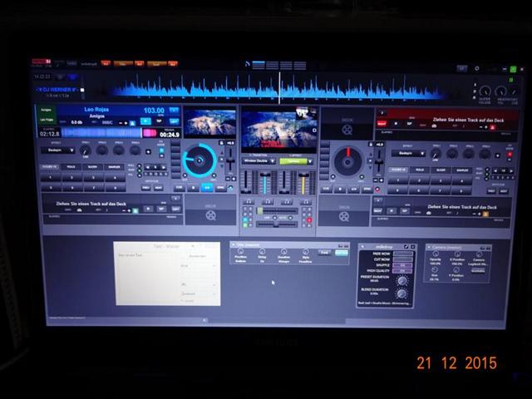The height and width of the screenshot is (399, 532).
Task: Open the settings gear icon in top bar
Action: pos(476,68)
